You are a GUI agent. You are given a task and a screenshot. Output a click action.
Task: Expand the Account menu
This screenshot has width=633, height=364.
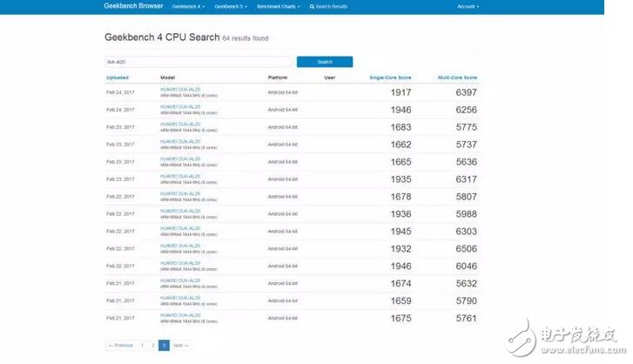click(x=468, y=6)
